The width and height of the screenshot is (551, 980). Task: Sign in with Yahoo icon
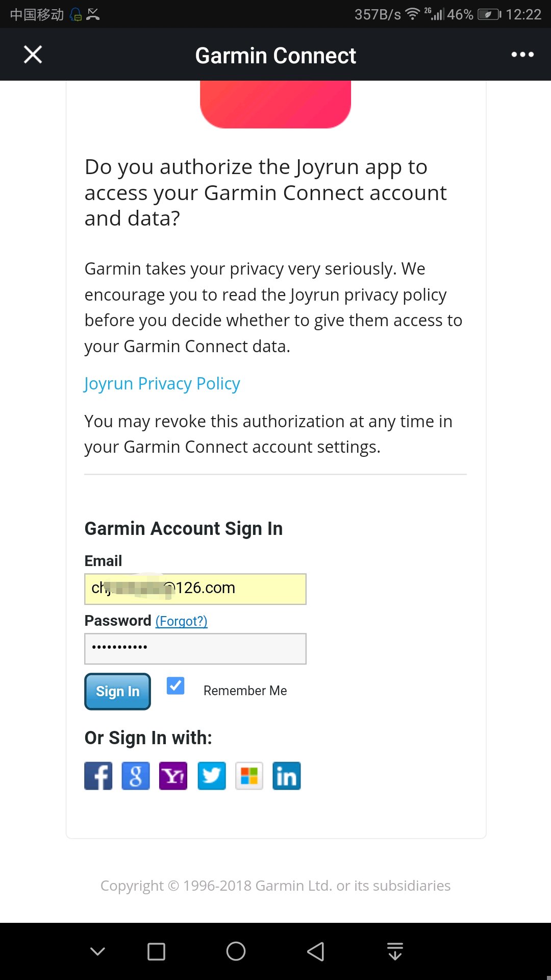pos(173,776)
